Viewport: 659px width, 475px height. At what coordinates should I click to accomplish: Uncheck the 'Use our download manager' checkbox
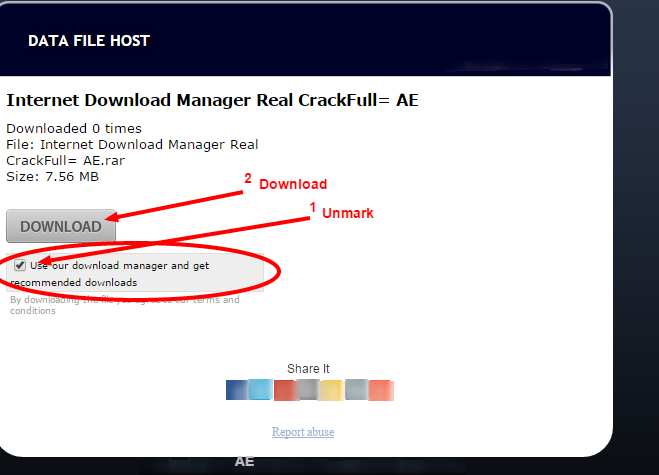click(20, 265)
